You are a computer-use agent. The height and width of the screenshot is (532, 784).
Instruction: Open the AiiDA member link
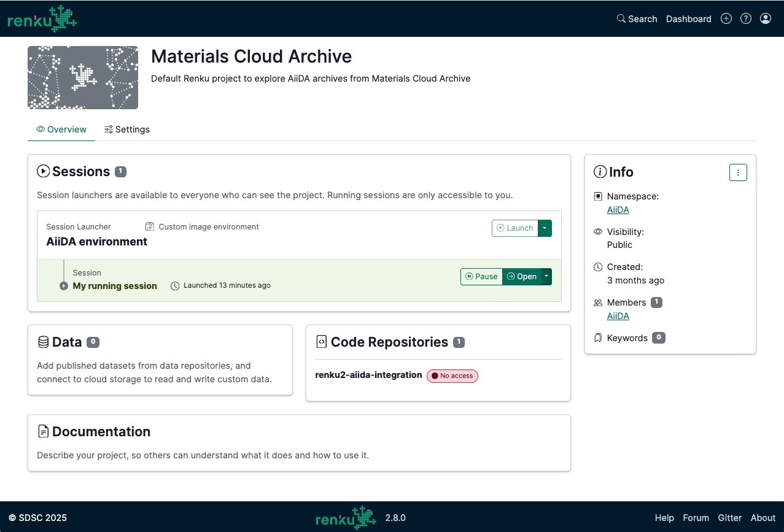(x=618, y=316)
